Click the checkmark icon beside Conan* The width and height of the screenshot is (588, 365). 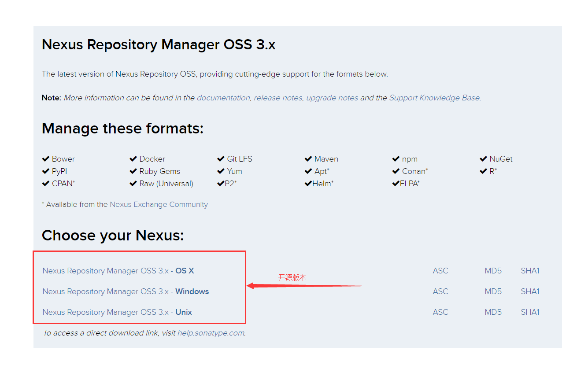pos(396,171)
